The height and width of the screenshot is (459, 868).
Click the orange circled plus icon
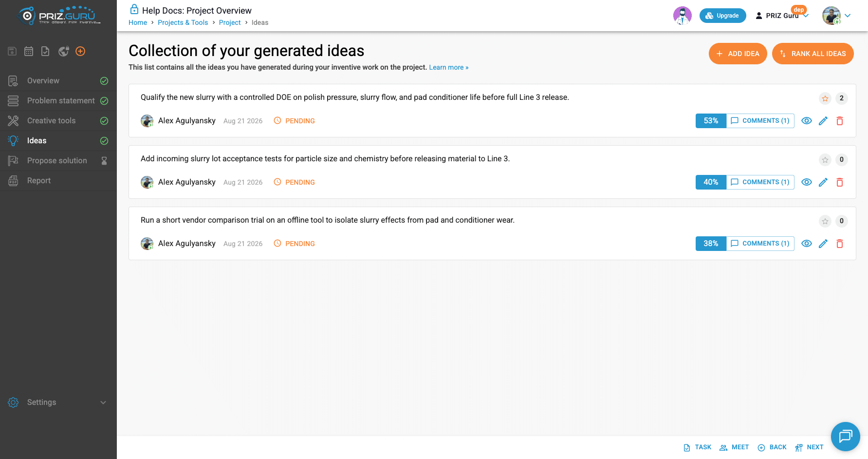click(x=80, y=51)
